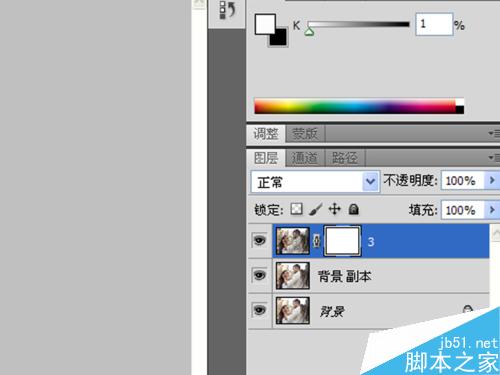Switch to the 图层 tab
Screen dimensions: 500x375
tap(266, 158)
